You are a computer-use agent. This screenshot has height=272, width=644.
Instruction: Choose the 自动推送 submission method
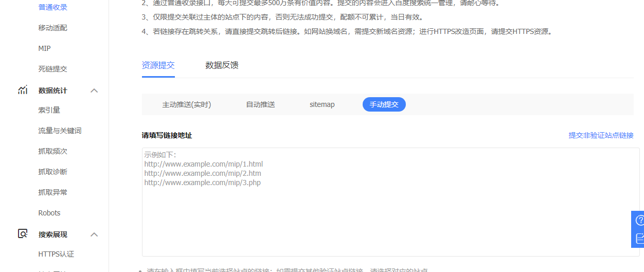(260, 104)
